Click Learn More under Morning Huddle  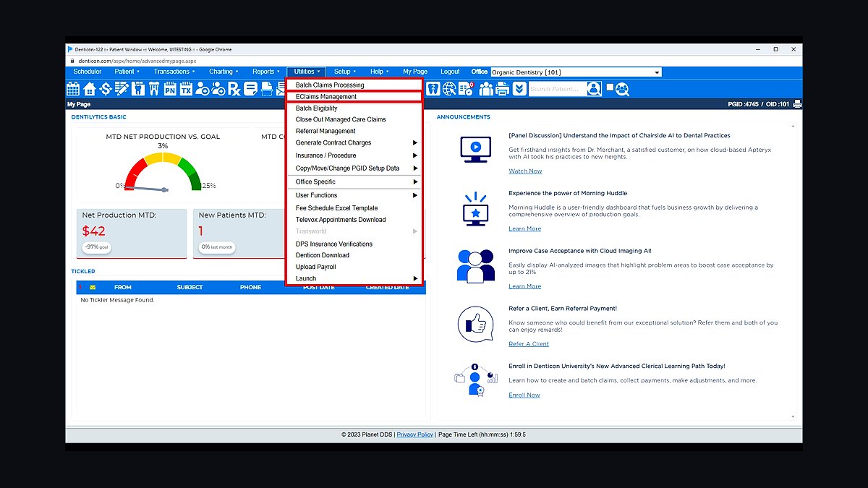coord(524,228)
